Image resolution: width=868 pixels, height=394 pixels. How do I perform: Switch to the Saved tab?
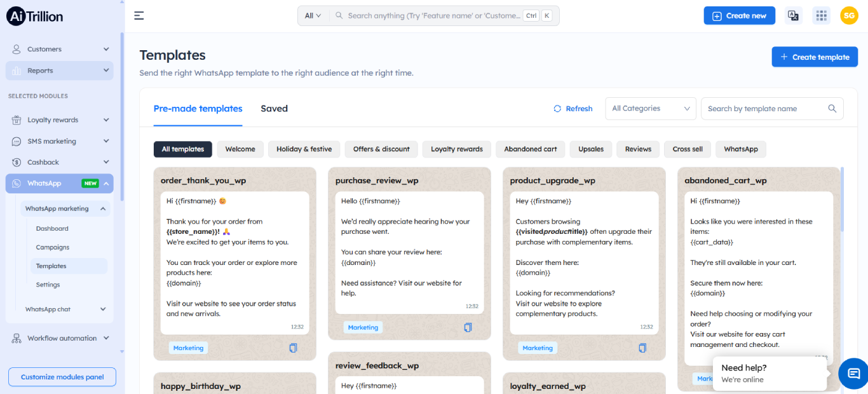[x=274, y=108]
